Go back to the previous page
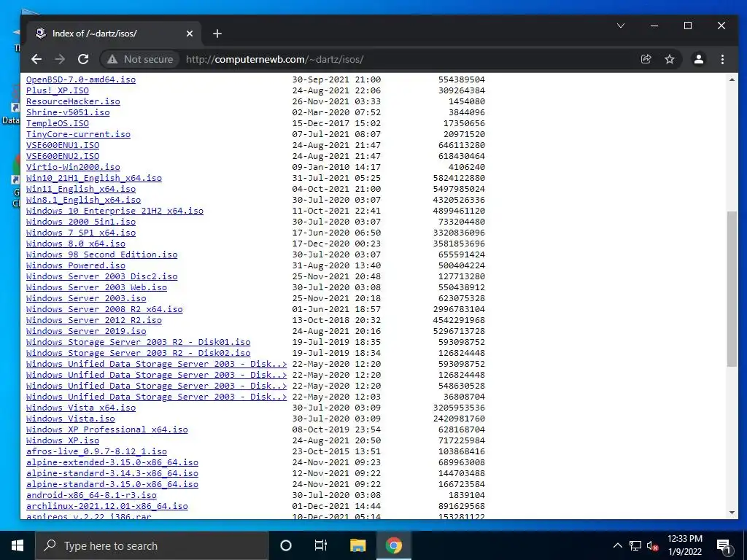 tap(36, 59)
